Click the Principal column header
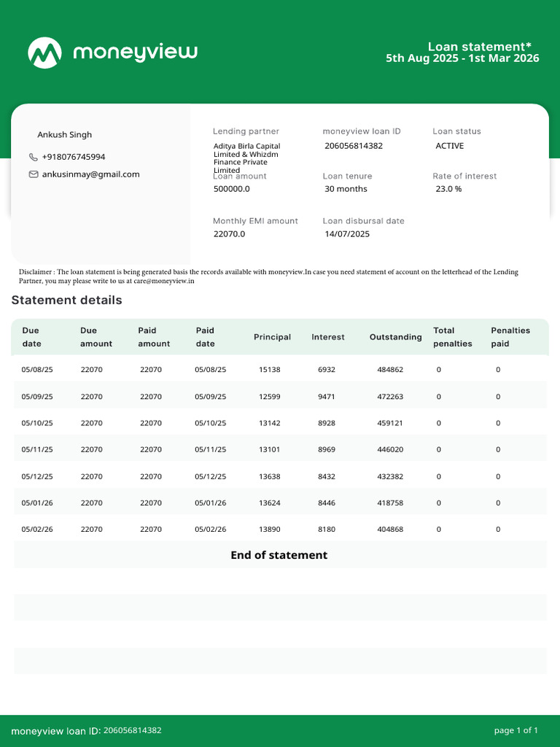Image resolution: width=560 pixels, height=747 pixels. (x=272, y=337)
